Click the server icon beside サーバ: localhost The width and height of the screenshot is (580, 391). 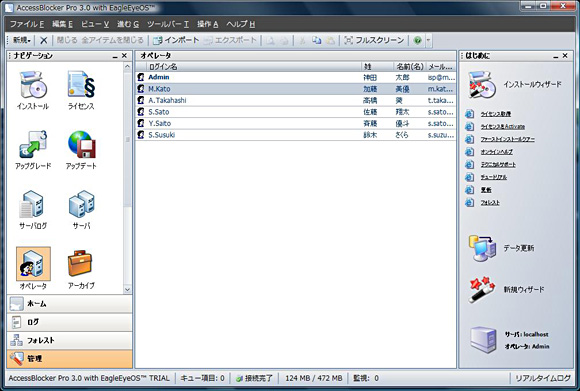point(483,340)
